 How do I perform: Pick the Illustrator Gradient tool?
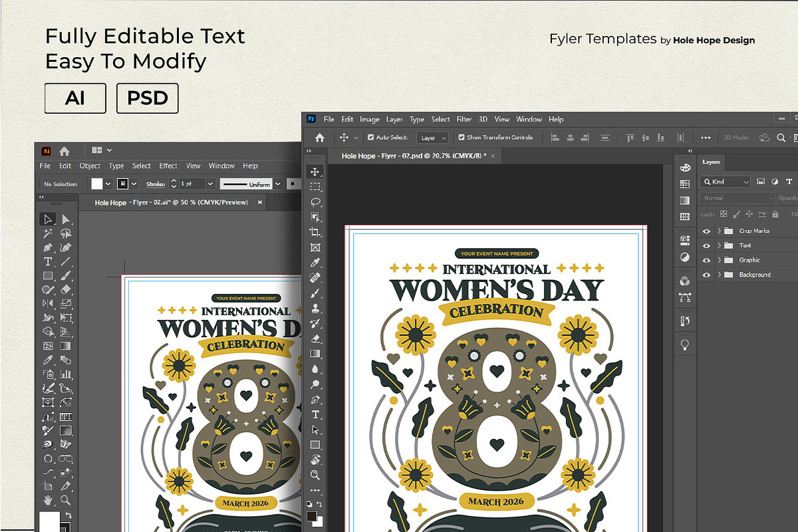(x=66, y=346)
